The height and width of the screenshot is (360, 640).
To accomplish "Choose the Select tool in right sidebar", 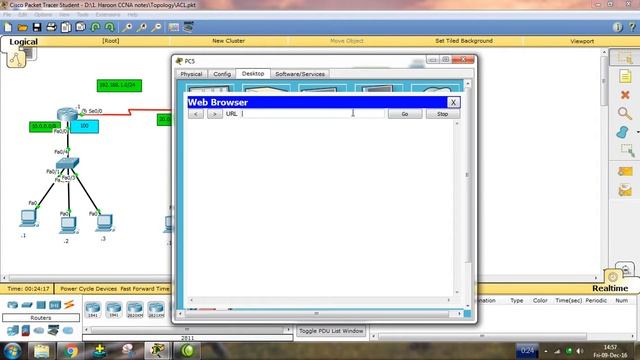I will (x=624, y=58).
